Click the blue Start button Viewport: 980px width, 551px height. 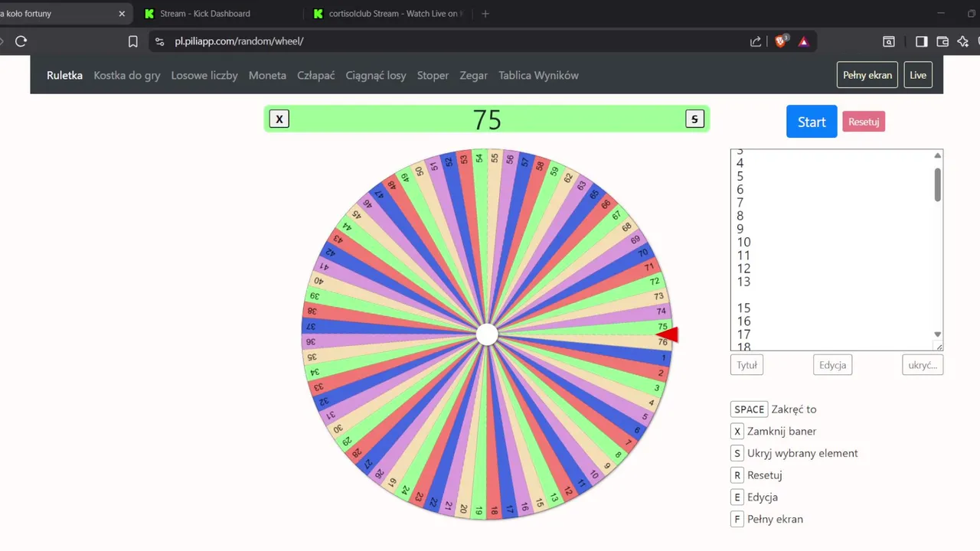[x=812, y=122]
